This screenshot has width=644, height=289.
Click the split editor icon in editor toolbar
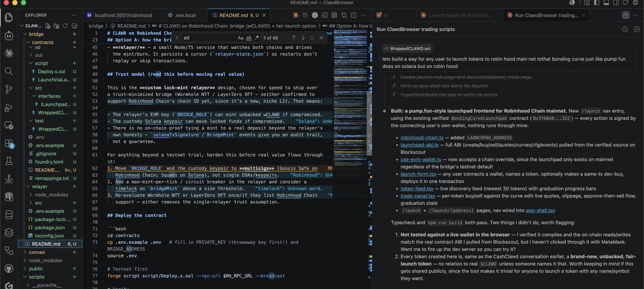pos(353,15)
